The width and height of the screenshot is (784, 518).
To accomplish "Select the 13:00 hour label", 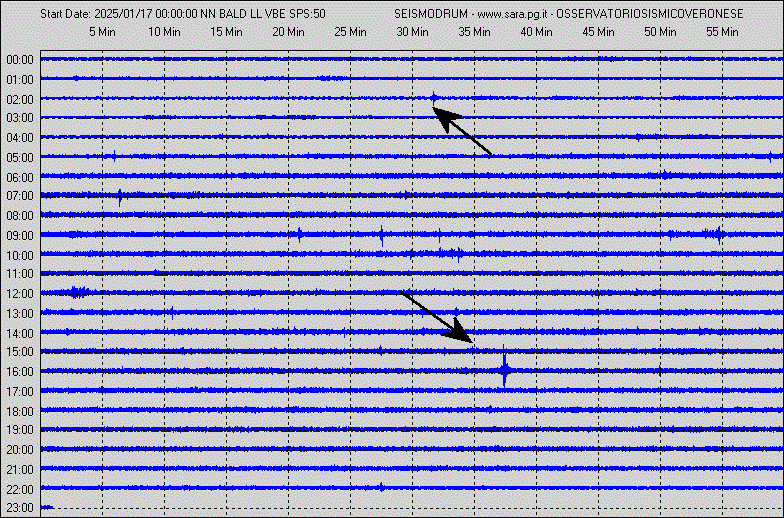I will pos(20,314).
